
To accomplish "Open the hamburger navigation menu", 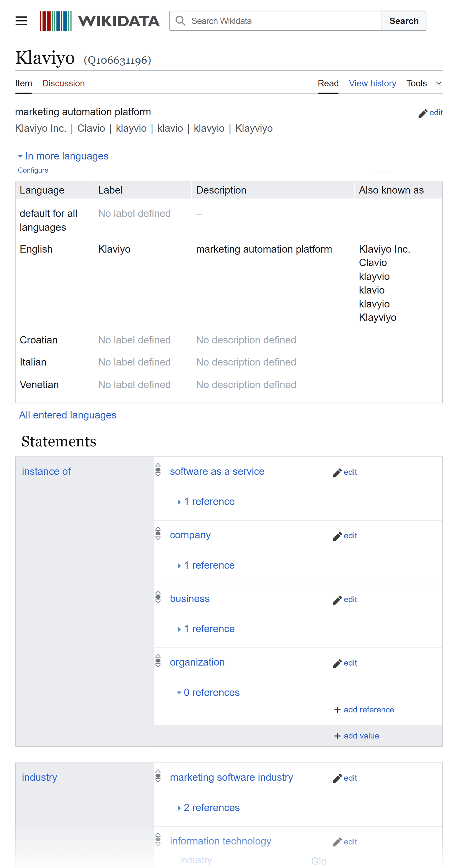I will [21, 21].
